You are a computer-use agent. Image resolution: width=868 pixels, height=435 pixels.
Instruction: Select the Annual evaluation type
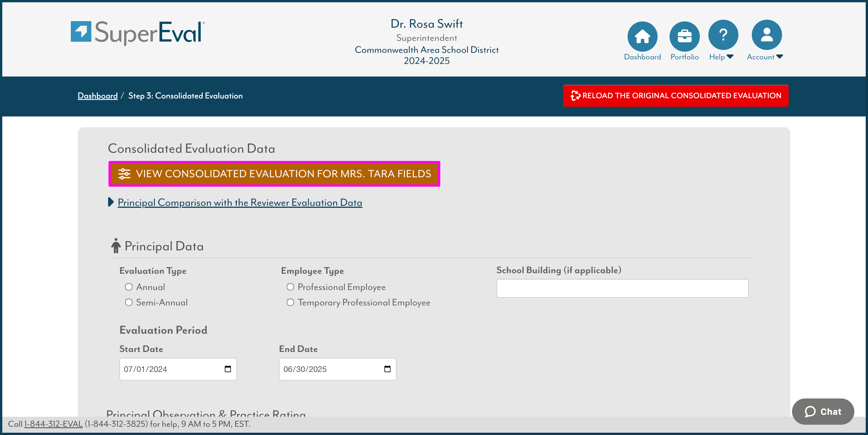coord(129,287)
